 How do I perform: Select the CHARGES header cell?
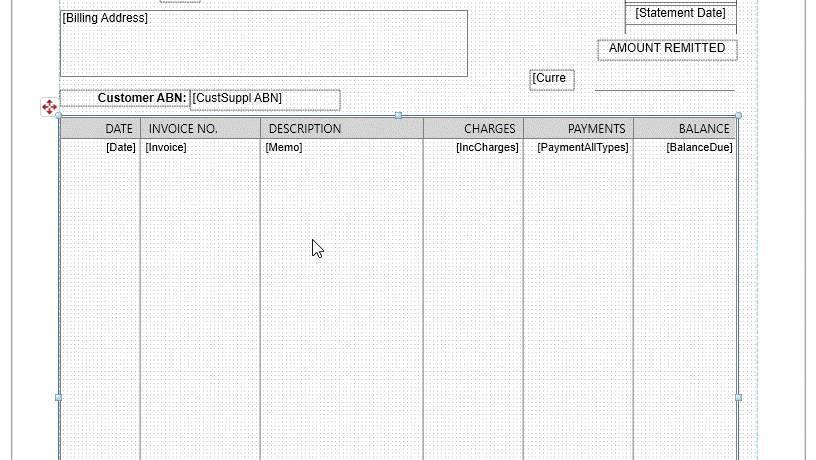473,129
